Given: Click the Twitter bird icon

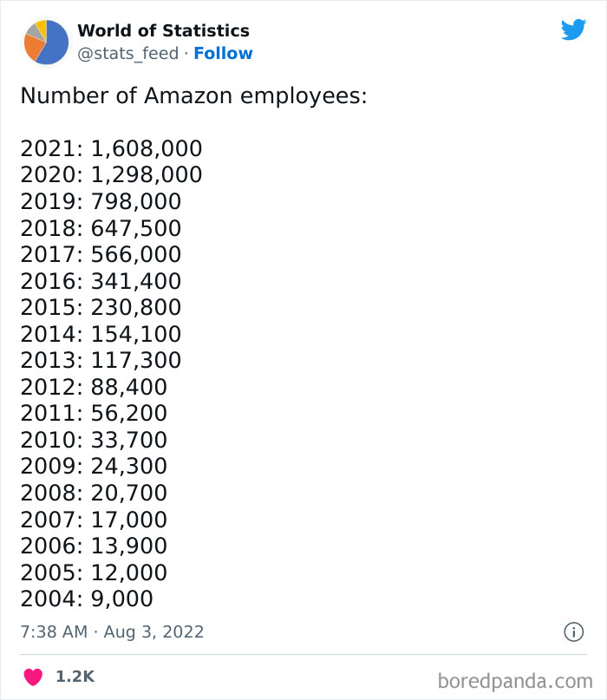Looking at the screenshot, I should 574,29.
